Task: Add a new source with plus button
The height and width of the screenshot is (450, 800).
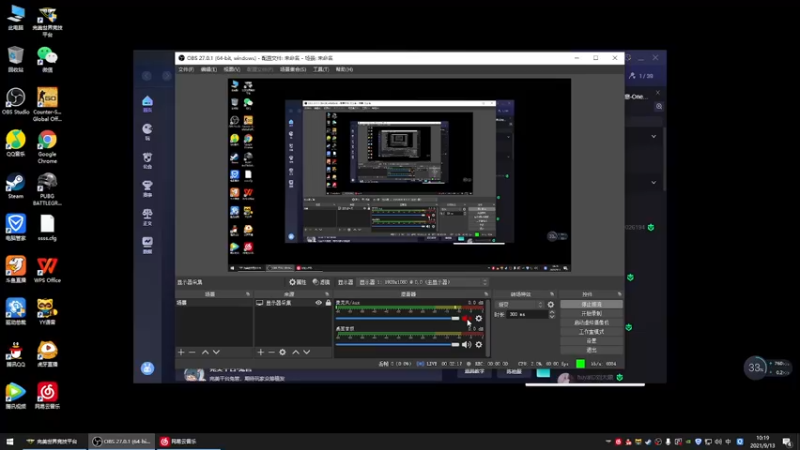Action: (x=260, y=352)
